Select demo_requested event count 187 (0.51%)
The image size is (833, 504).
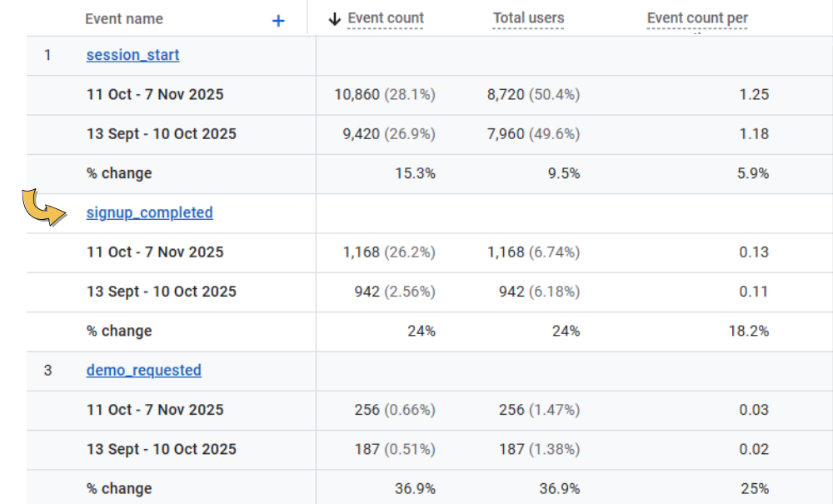[x=395, y=449]
